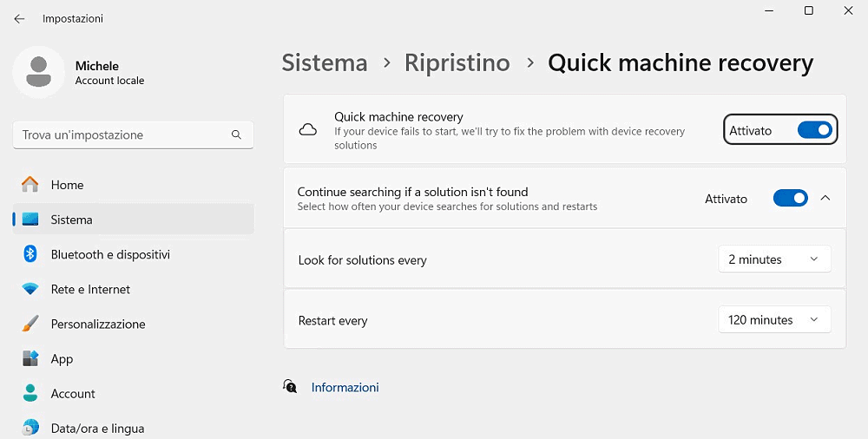The image size is (868, 439).
Task: Click the Data/ora e lingua clock icon
Action: pos(30,428)
